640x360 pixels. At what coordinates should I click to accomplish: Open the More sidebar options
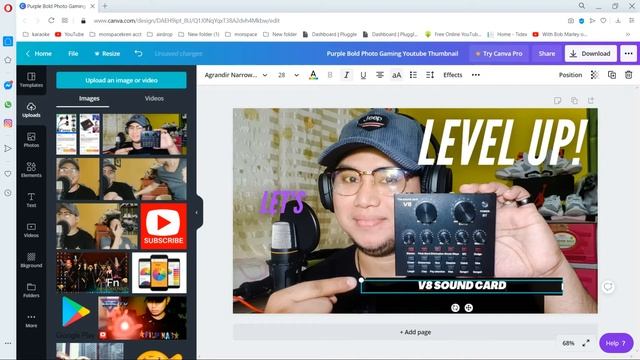tap(31, 320)
